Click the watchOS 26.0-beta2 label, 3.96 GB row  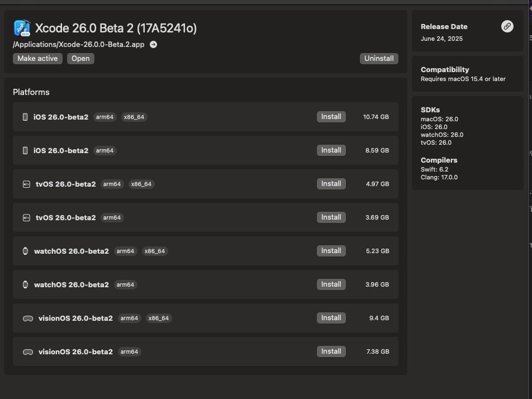[x=72, y=284]
